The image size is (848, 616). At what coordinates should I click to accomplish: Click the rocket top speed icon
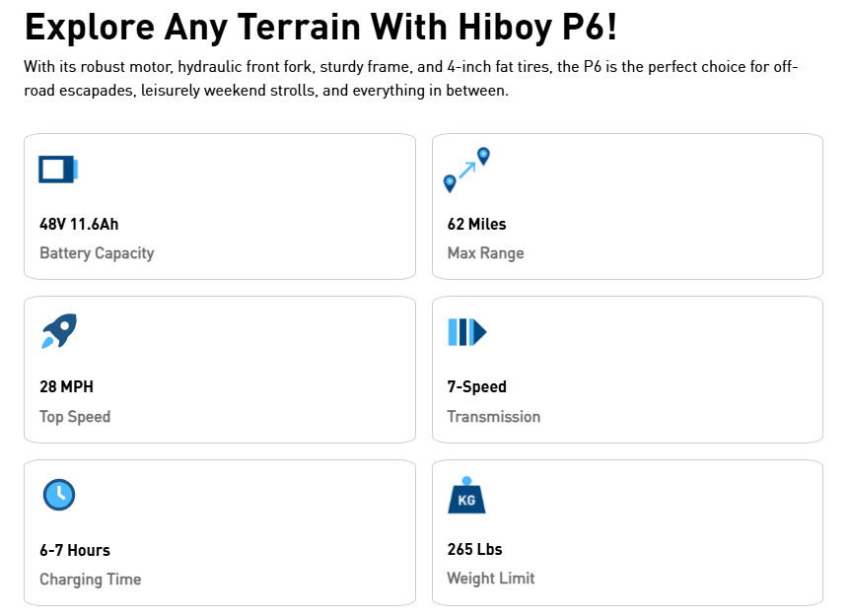pos(59,331)
